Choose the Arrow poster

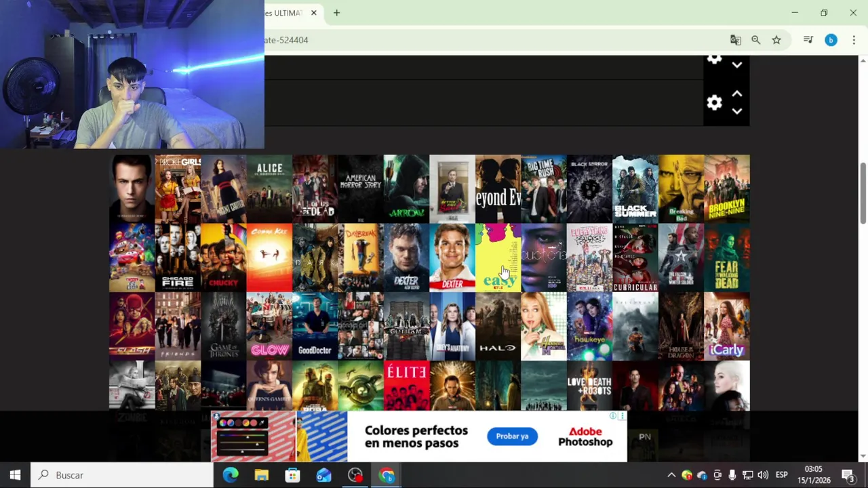406,189
